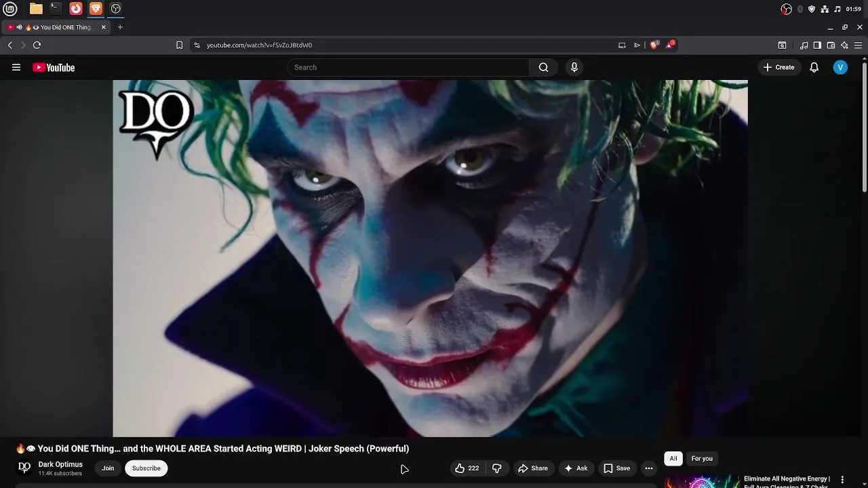Viewport: 868px width, 488px height.
Task: Mute the tab using the audio icon
Action: [19, 27]
